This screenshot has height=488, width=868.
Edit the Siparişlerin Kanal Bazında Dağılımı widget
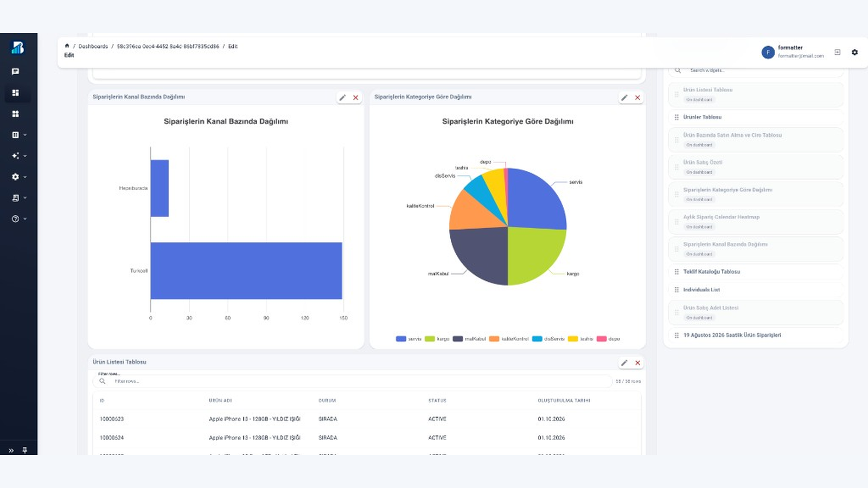pyautogui.click(x=342, y=98)
